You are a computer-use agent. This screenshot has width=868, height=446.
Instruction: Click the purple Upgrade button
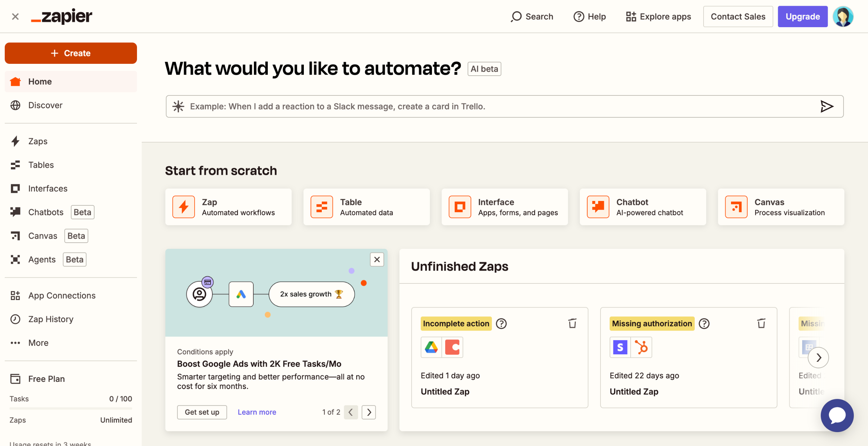[x=803, y=17]
